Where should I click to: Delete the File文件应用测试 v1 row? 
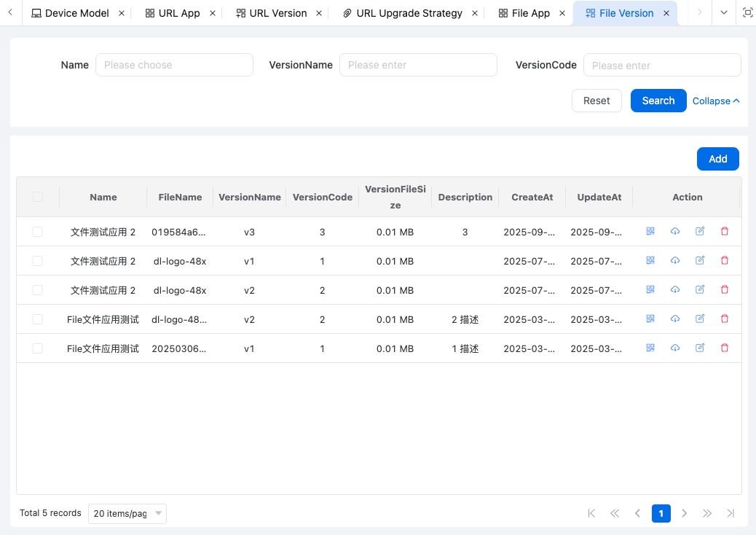pos(724,348)
